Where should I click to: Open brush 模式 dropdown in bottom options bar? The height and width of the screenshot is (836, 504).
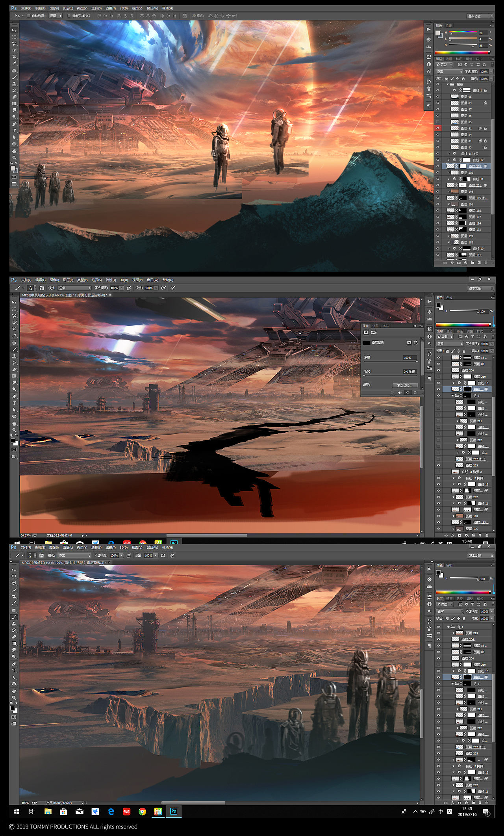(x=74, y=555)
